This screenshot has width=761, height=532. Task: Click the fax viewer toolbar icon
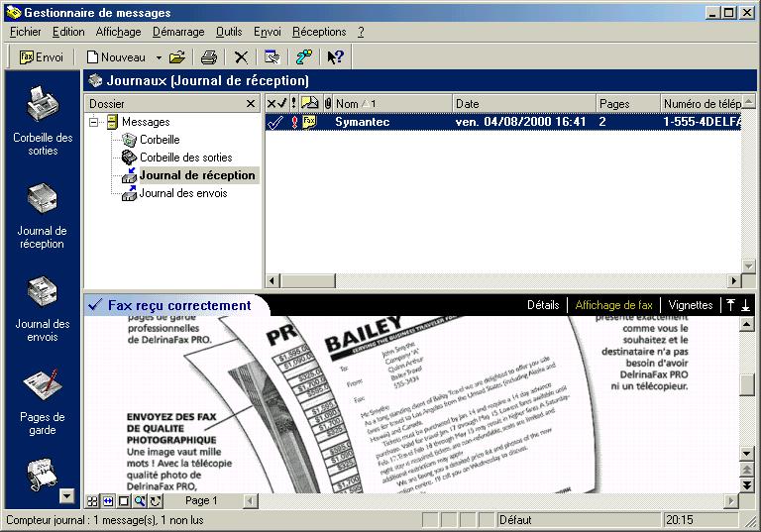272,57
